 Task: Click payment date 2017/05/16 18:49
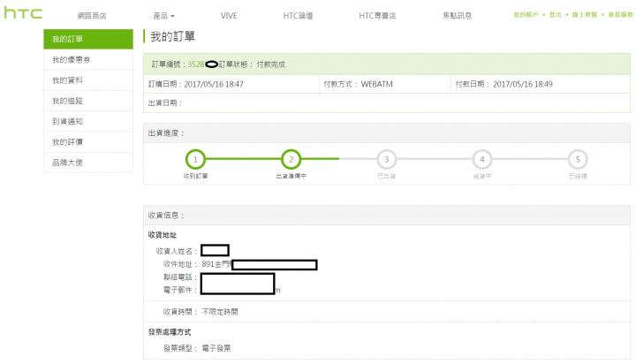point(523,84)
